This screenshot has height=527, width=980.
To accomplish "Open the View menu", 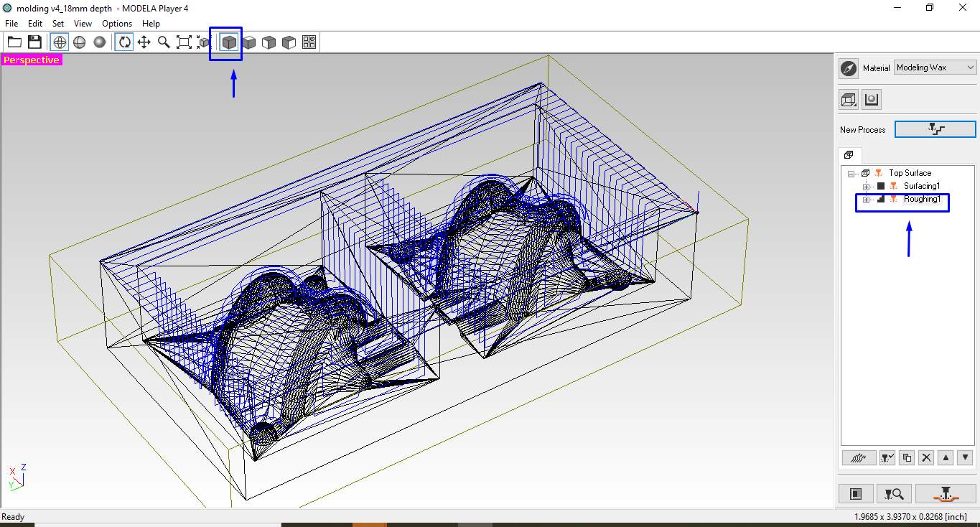I will click(x=83, y=24).
